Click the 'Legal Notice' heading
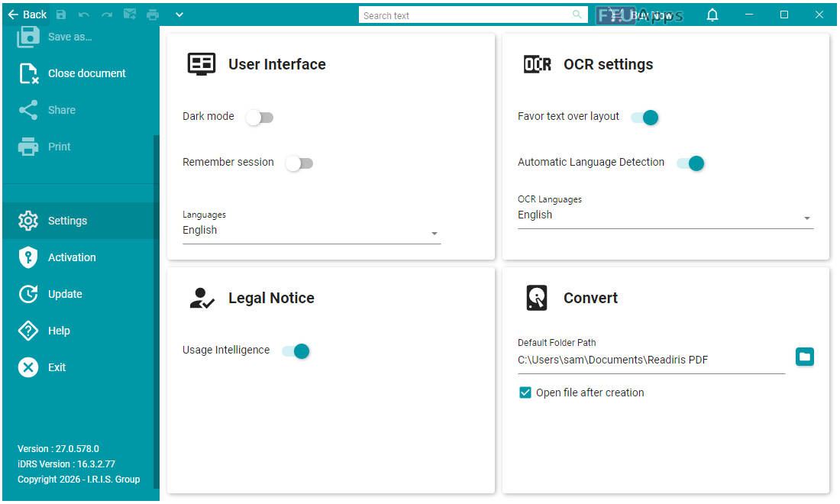This screenshot has width=840, height=504. pos(271,298)
